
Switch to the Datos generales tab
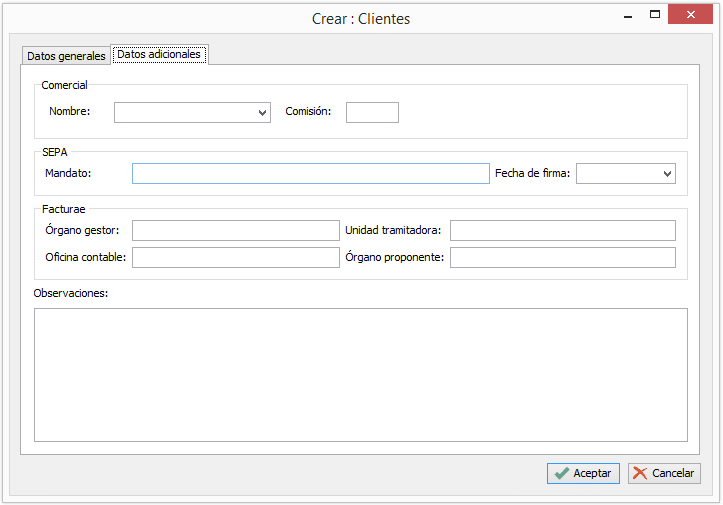coord(66,56)
